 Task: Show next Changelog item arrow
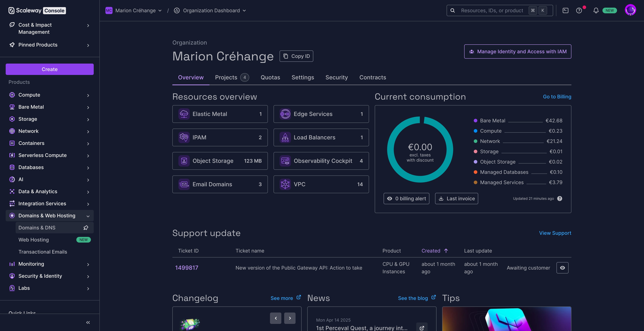tap(290, 318)
